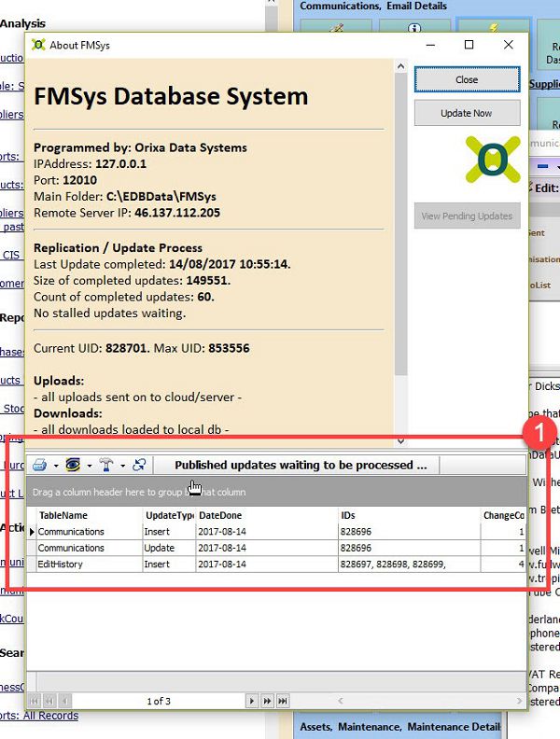Click the ChangeCo column header
The height and width of the screenshot is (739, 560).
point(503,515)
